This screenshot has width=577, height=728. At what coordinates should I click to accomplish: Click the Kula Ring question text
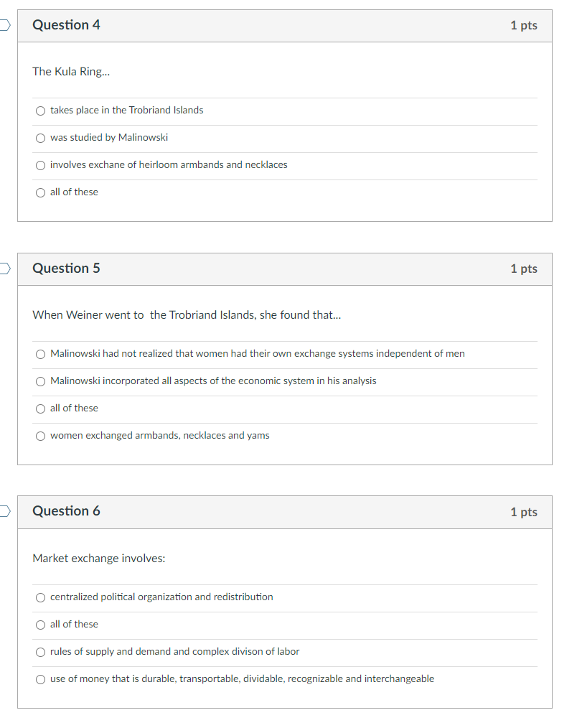(71, 71)
